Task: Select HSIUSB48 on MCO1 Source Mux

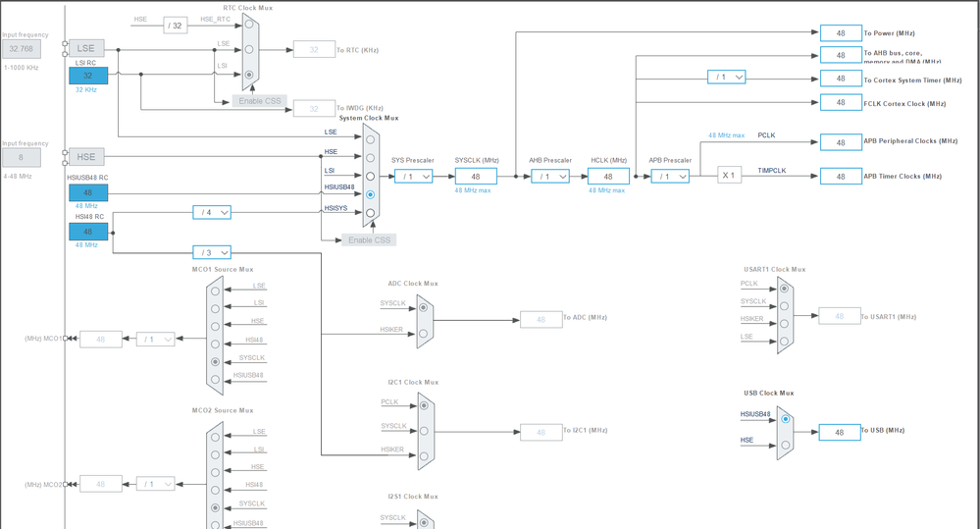Action: (215, 379)
